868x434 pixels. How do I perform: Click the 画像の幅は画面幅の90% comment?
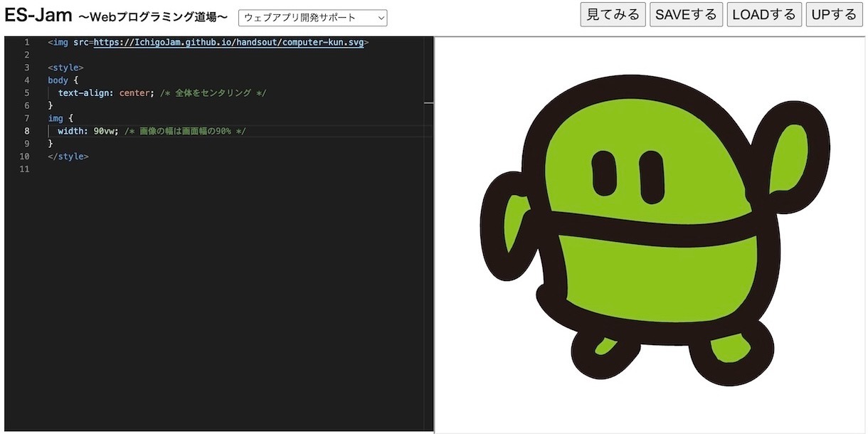(185, 131)
